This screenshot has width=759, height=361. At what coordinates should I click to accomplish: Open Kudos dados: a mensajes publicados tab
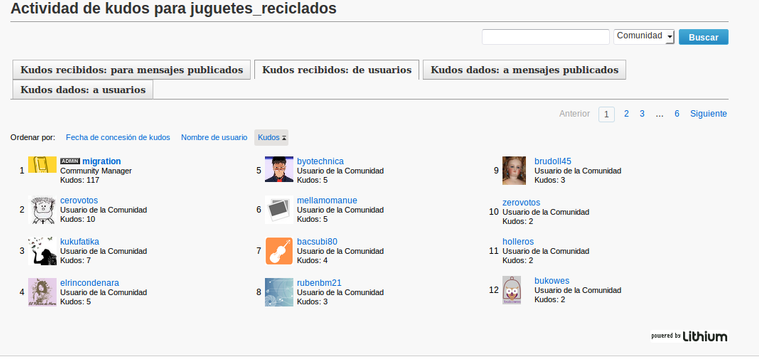[x=524, y=70]
